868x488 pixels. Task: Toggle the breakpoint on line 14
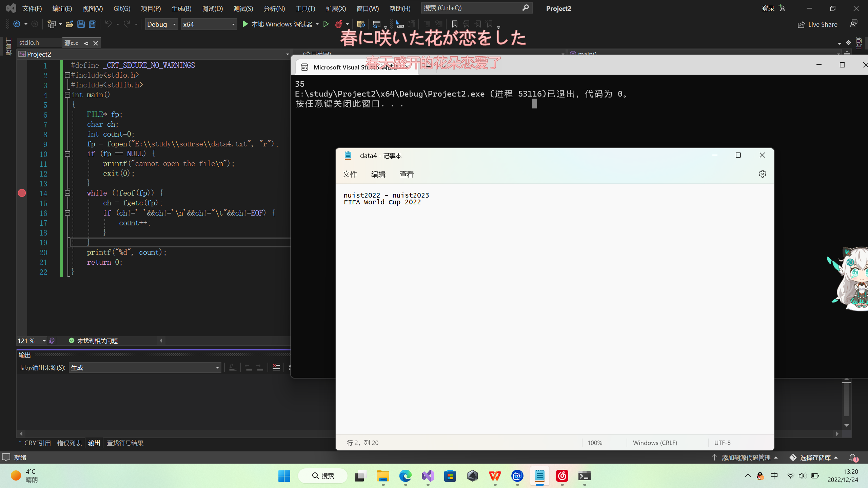[x=22, y=193]
